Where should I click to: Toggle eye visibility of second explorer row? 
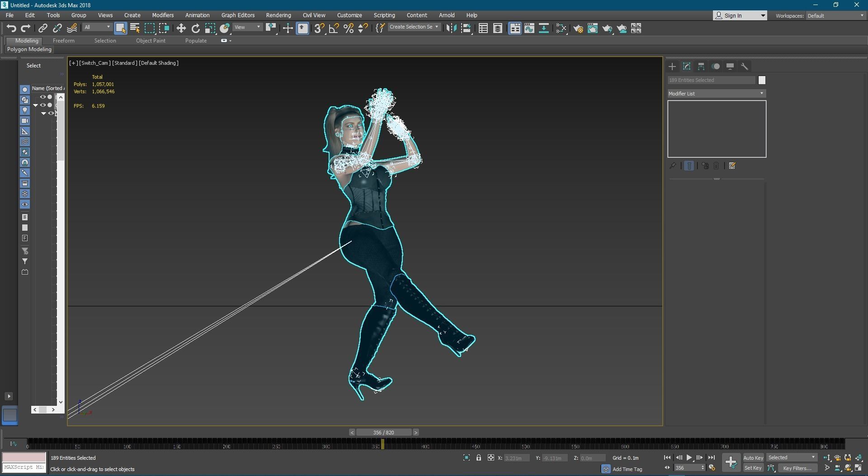click(43, 105)
